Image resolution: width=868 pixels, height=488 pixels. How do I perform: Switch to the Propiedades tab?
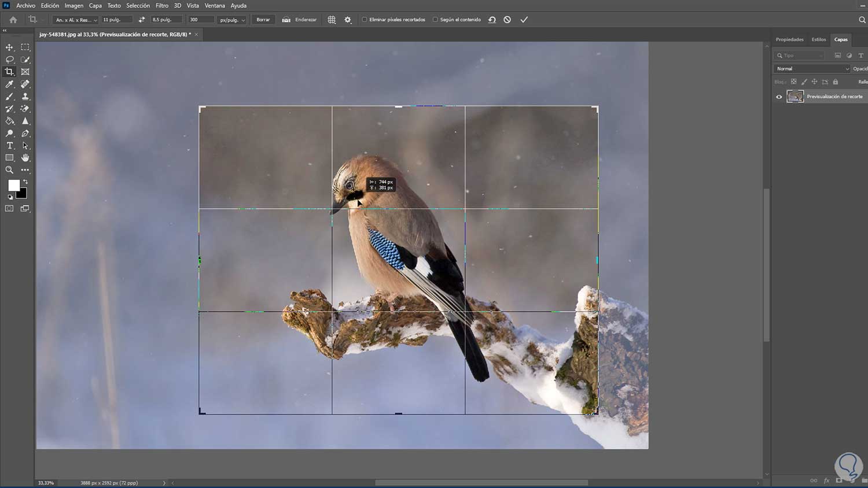[789, 39]
